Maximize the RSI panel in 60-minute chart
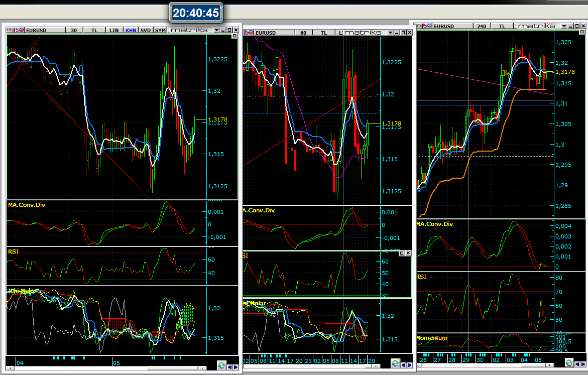 (401, 254)
